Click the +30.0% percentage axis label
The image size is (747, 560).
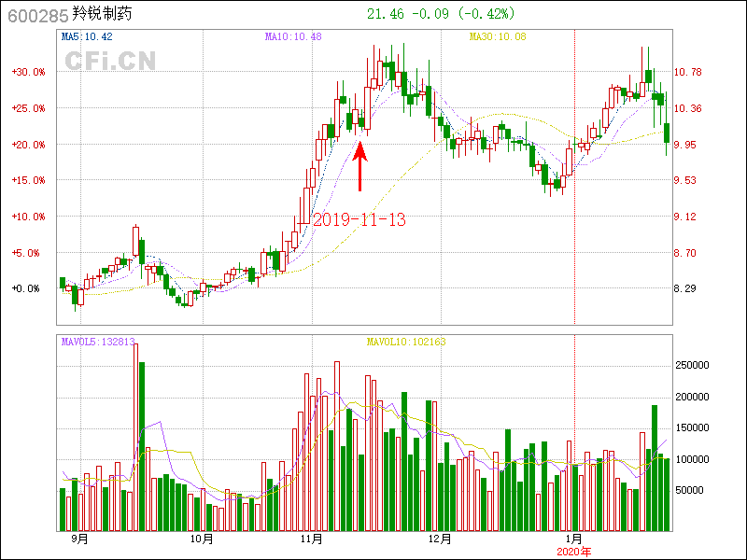click(x=28, y=72)
